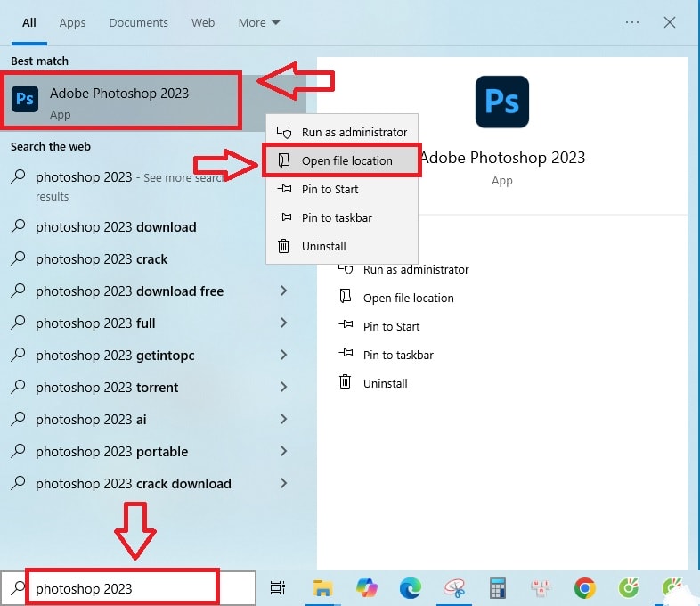Open Snipping Tool taskbar icon
Screen dimensions: 700x606
point(454,587)
